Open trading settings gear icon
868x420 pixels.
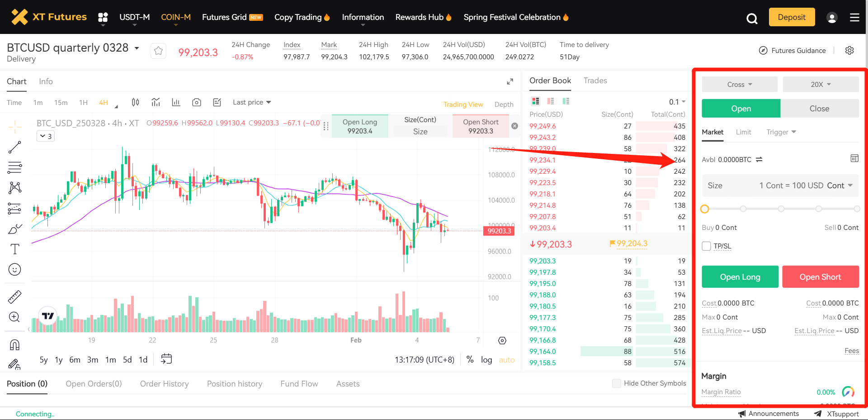coord(849,50)
